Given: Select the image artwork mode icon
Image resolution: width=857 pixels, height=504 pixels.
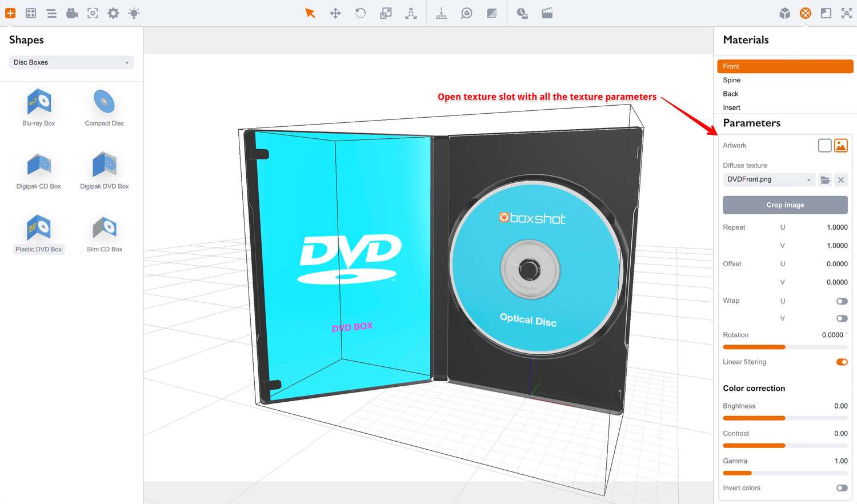Looking at the screenshot, I should tap(841, 146).
